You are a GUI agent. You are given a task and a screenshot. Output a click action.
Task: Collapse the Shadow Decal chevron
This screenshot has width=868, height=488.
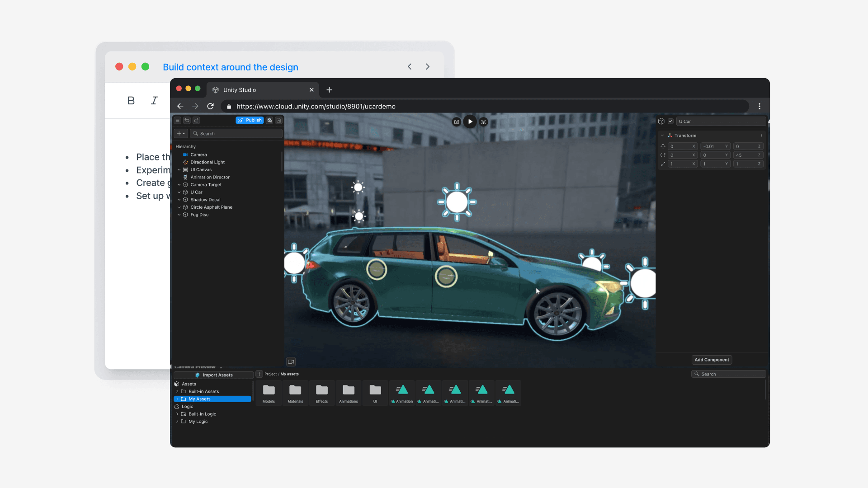point(179,200)
